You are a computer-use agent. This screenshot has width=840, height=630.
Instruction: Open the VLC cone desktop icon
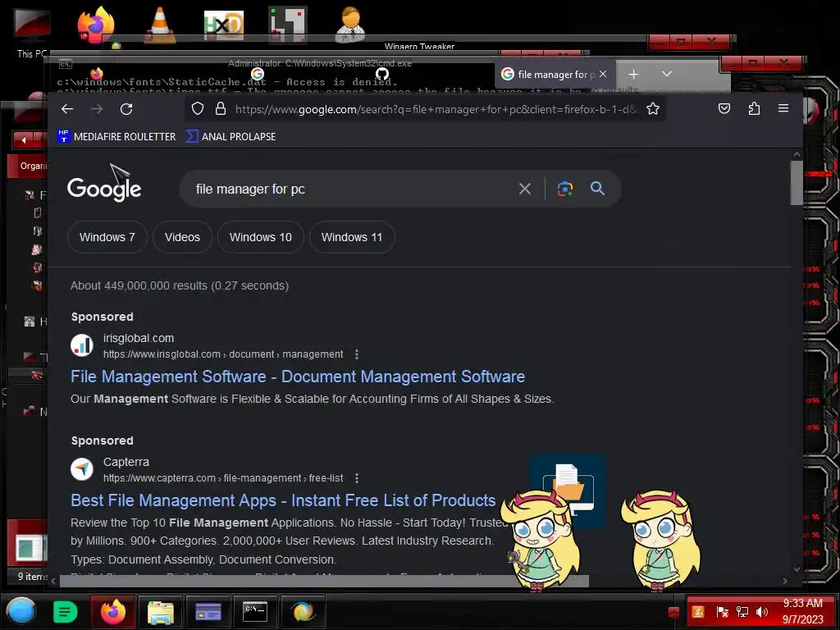(160, 25)
